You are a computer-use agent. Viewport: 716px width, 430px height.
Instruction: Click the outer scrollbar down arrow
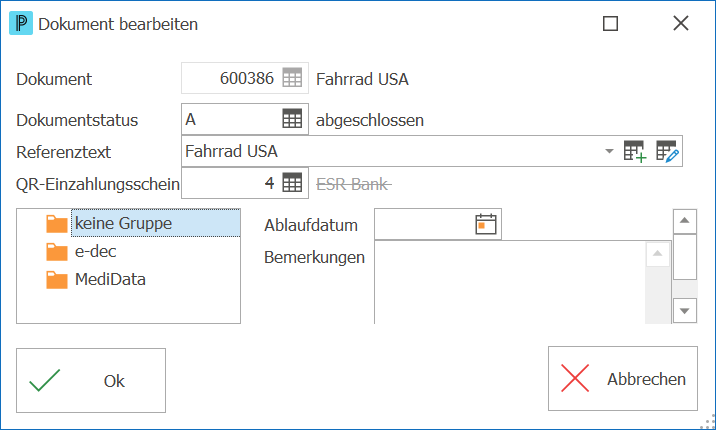(x=684, y=311)
